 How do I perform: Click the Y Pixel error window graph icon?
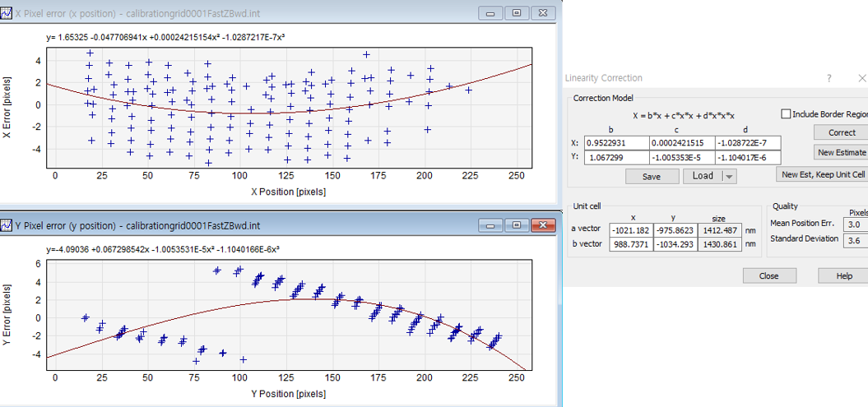(7, 225)
